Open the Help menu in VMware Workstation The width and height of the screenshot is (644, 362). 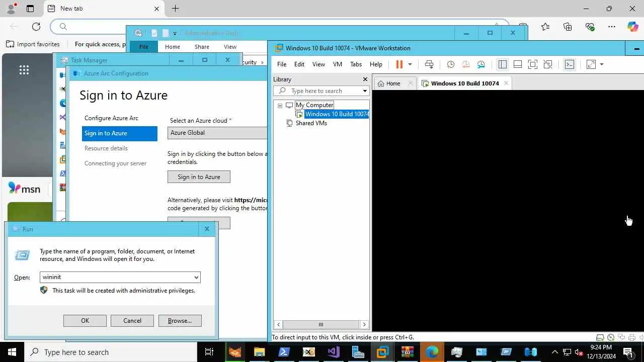pyautogui.click(x=376, y=64)
